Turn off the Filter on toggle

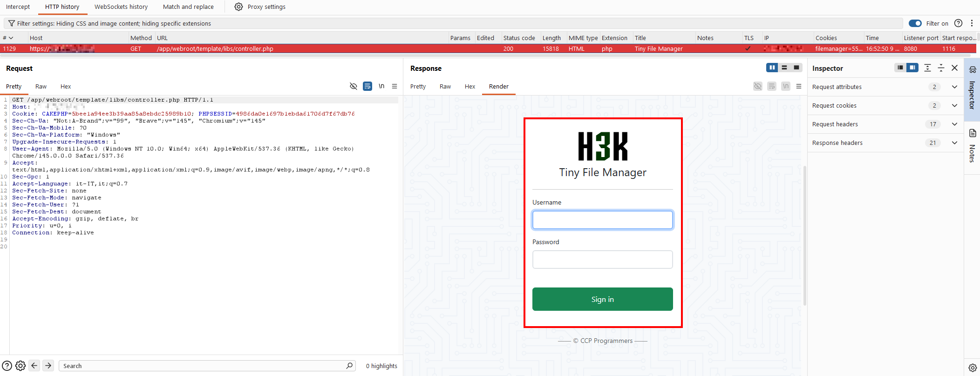click(x=915, y=23)
